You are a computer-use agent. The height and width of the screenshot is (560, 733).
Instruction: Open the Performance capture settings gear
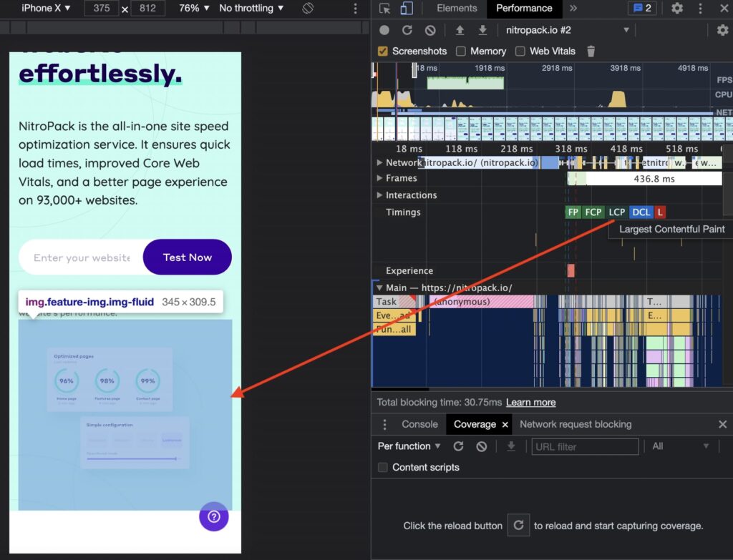[x=722, y=30]
